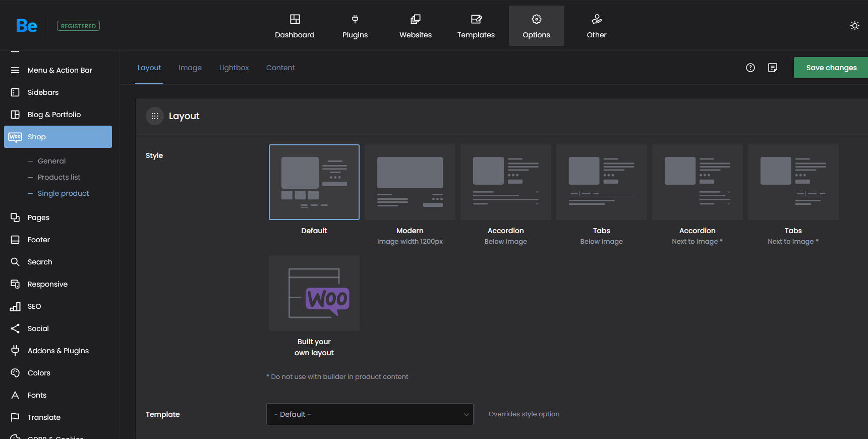Viewport: 868px width, 439px height.
Task: Choose Tabs Below image style
Action: point(602,182)
